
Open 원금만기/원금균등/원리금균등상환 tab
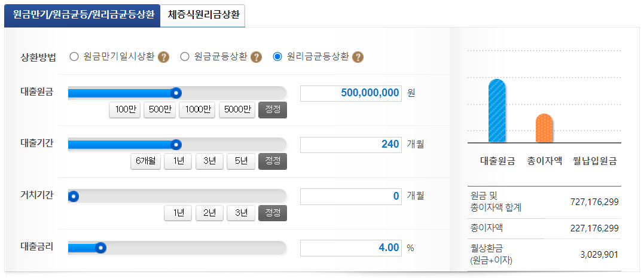point(82,15)
